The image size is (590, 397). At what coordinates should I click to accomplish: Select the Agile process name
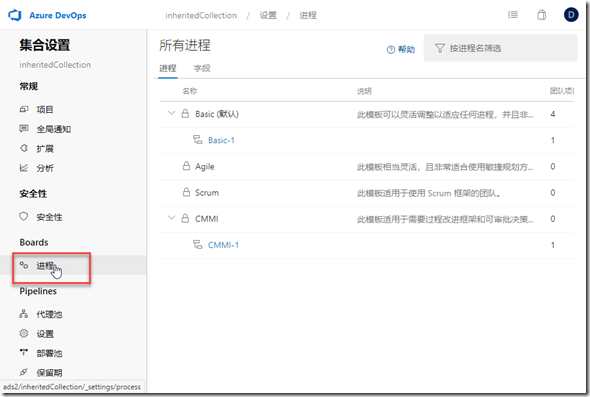click(x=205, y=167)
